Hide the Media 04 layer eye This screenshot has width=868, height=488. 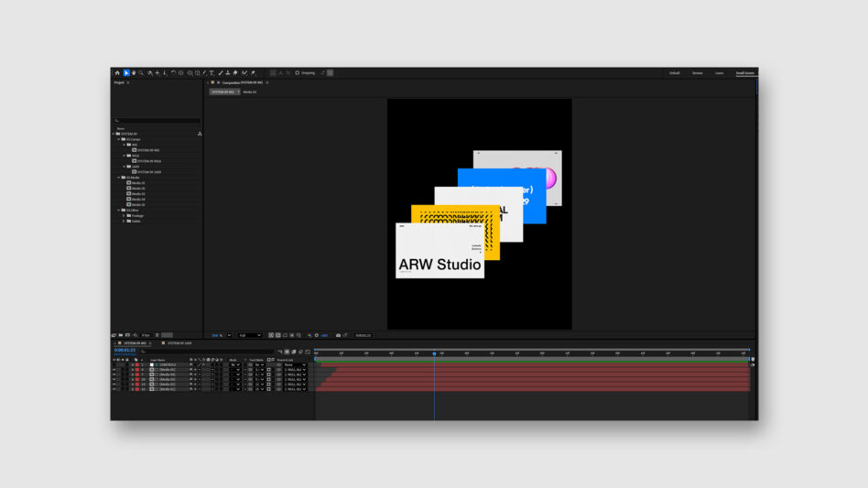114,374
